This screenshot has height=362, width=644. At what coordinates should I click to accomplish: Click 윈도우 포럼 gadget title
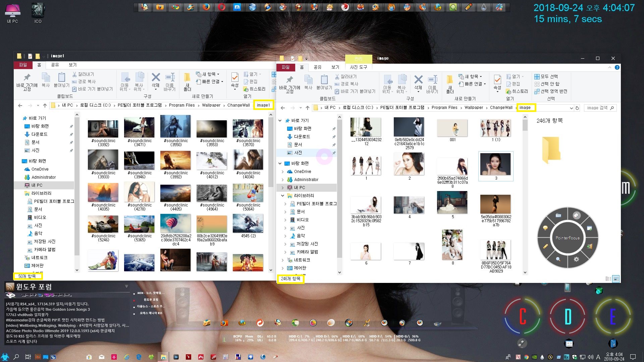[34, 287]
